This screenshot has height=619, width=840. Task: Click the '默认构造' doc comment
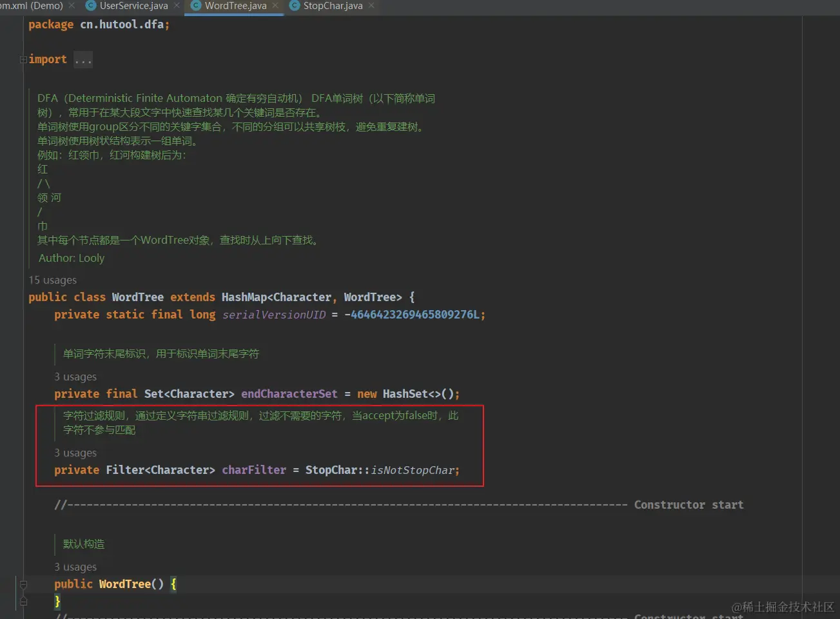[84, 544]
